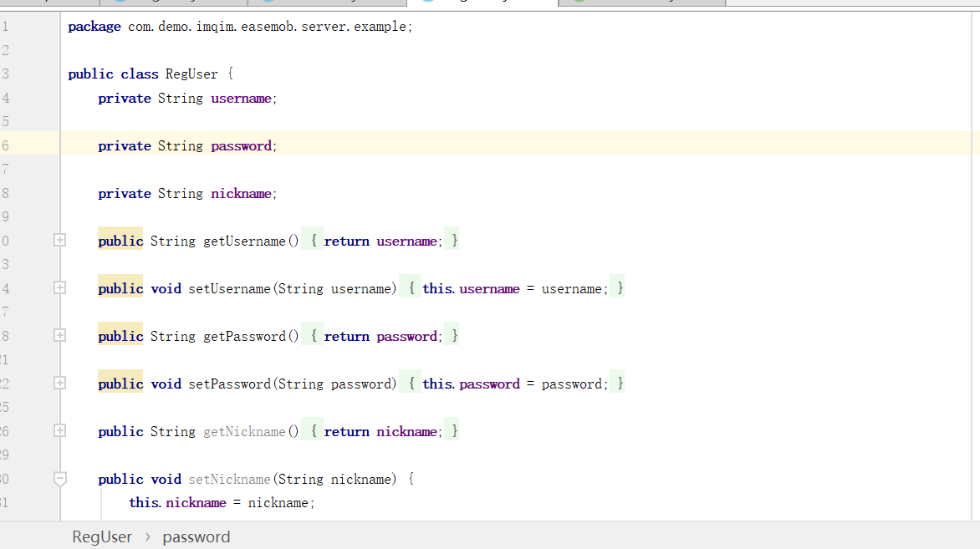The image size is (980, 549).
Task: Open password in the breadcrumb bar
Action: click(x=197, y=536)
